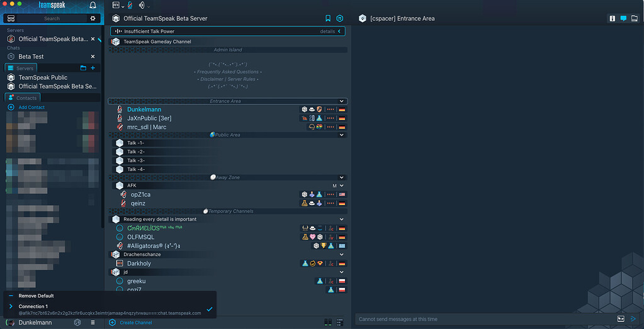This screenshot has width=644, height=329.
Task: Click the Create Channel link
Action: [x=136, y=323]
